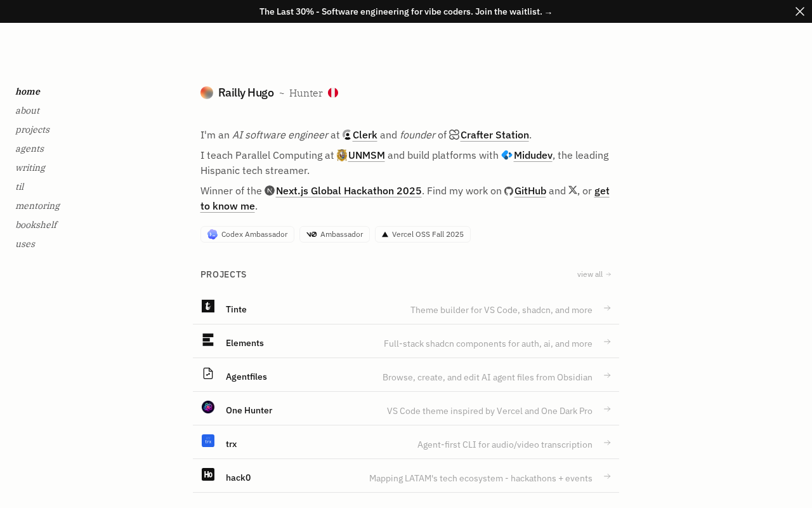
Task: Go to the projects sidebar item
Action: point(32,130)
